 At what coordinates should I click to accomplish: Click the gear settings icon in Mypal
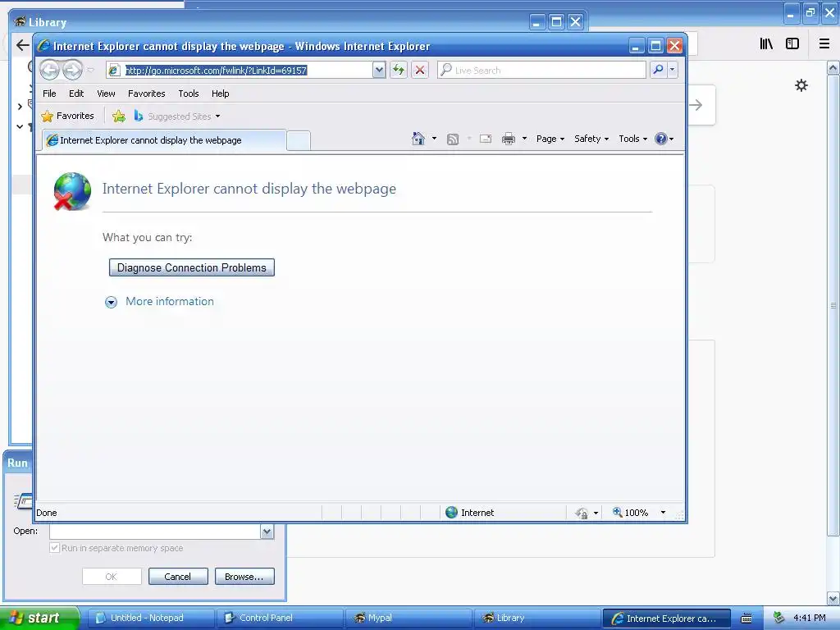click(801, 85)
